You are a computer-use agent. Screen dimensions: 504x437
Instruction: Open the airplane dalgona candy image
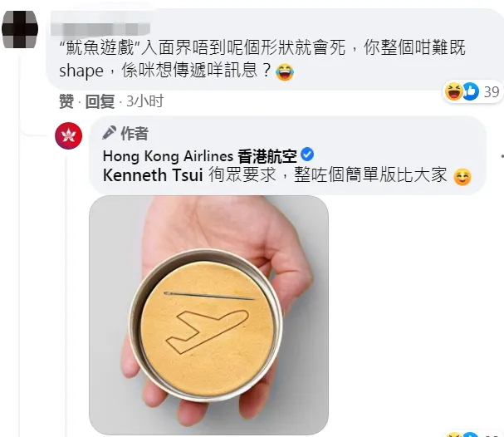[208, 315]
